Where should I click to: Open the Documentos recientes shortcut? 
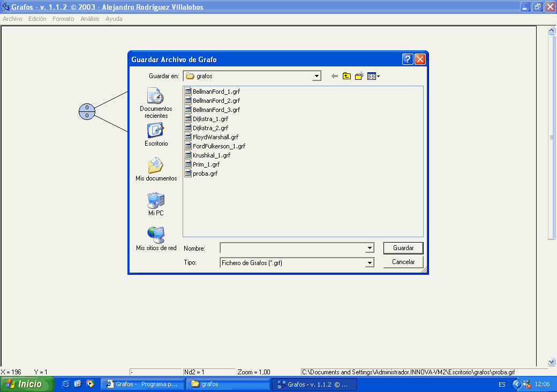156,103
